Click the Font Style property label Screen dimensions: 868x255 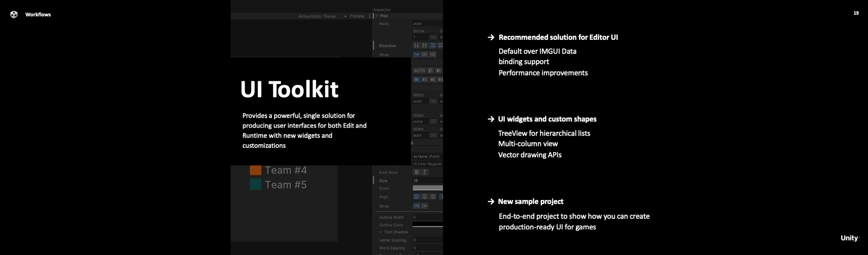point(388,172)
